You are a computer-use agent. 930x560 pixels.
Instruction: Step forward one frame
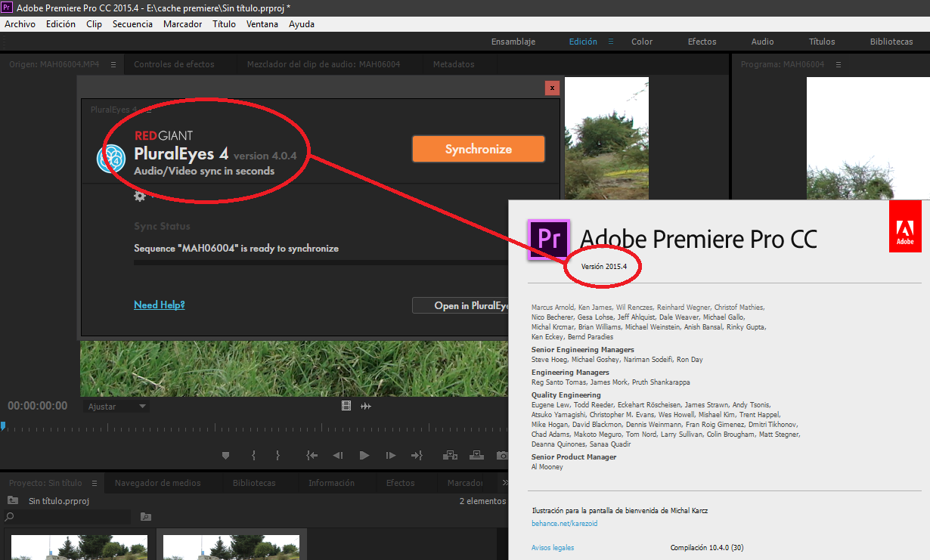[390, 455]
